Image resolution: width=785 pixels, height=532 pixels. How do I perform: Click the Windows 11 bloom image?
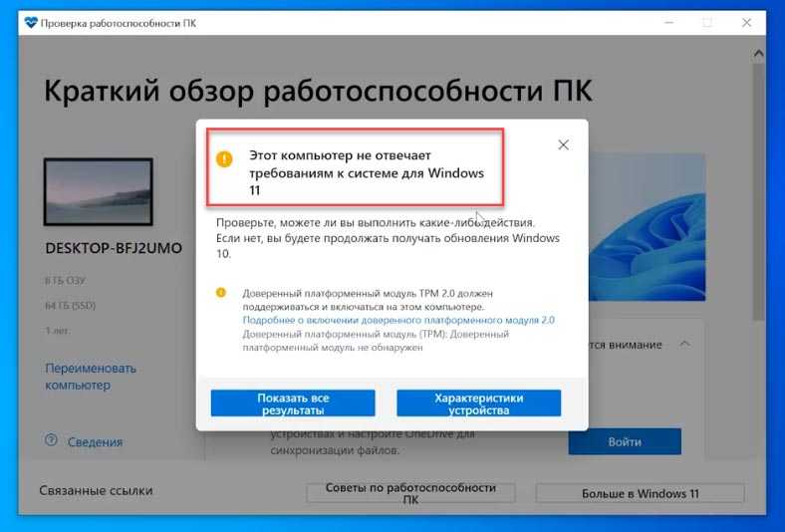647,227
